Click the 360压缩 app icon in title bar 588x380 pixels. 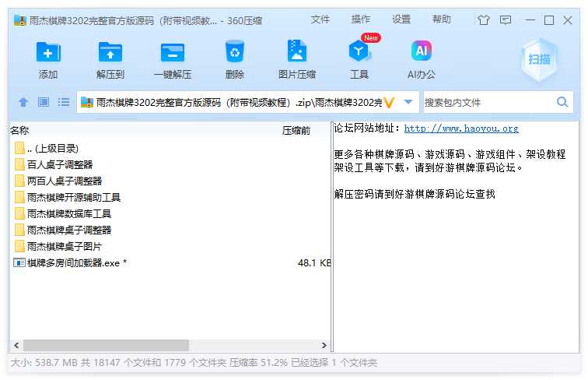tap(20, 20)
